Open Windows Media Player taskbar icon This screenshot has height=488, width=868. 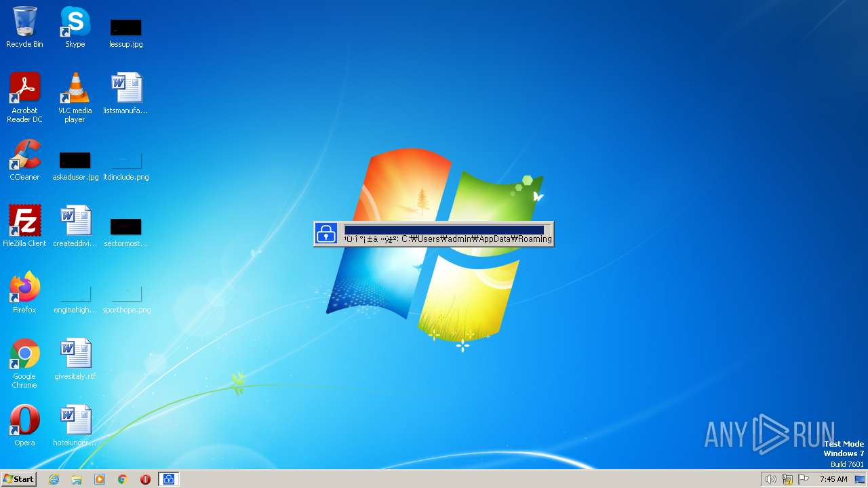(100, 479)
